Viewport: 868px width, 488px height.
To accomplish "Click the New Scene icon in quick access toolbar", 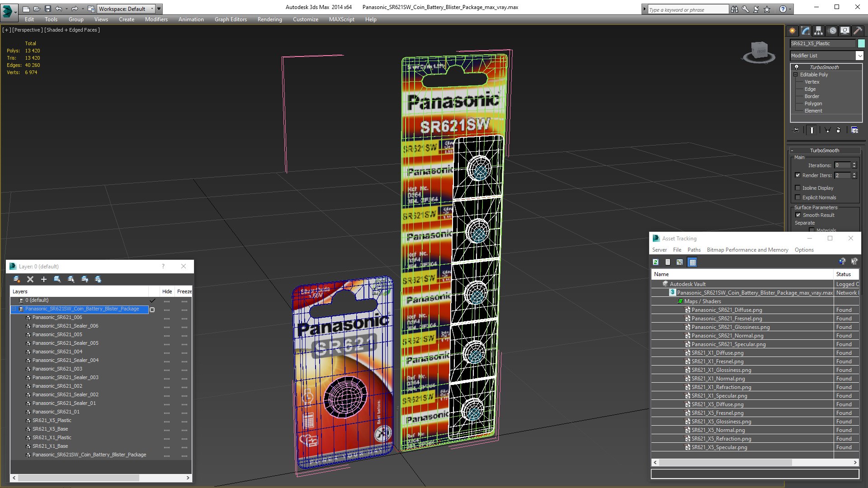I will point(26,9).
